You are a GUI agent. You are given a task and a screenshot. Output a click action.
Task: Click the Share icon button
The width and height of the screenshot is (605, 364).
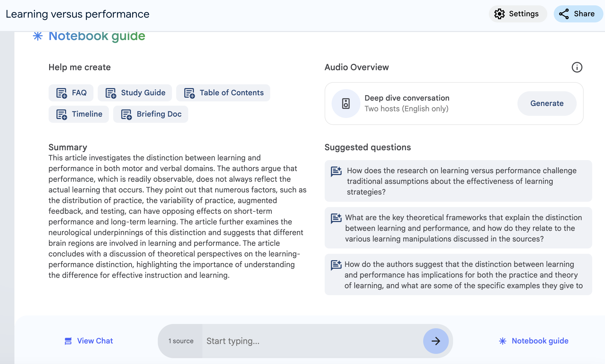pos(564,14)
